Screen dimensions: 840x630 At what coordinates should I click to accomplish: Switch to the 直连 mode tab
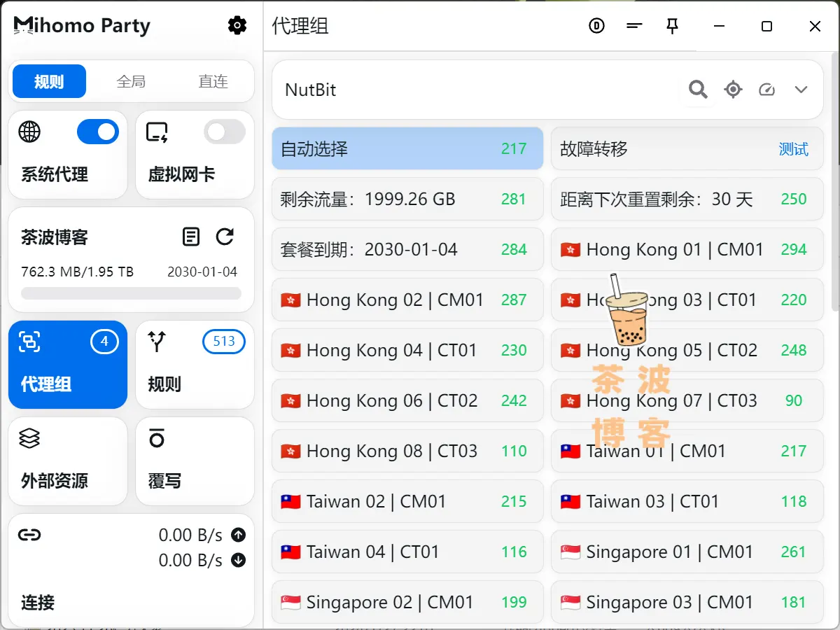pyautogui.click(x=213, y=81)
